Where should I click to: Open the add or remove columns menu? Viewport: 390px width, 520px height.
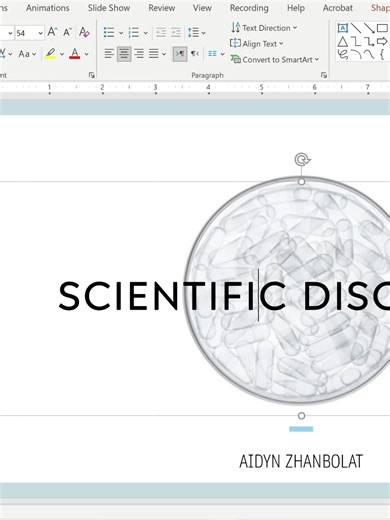click(x=216, y=54)
